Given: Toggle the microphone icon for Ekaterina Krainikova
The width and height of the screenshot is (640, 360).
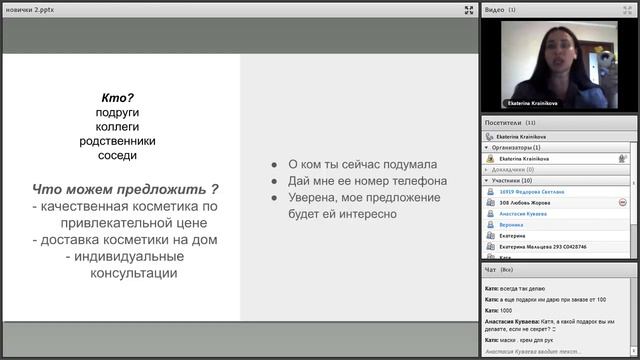Looking at the screenshot, I should (622, 158).
